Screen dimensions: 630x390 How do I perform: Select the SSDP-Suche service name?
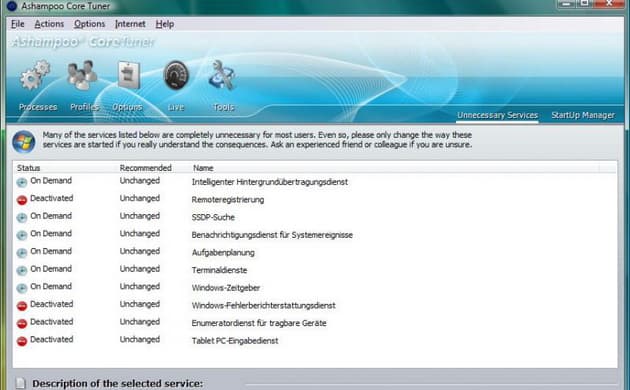click(213, 217)
